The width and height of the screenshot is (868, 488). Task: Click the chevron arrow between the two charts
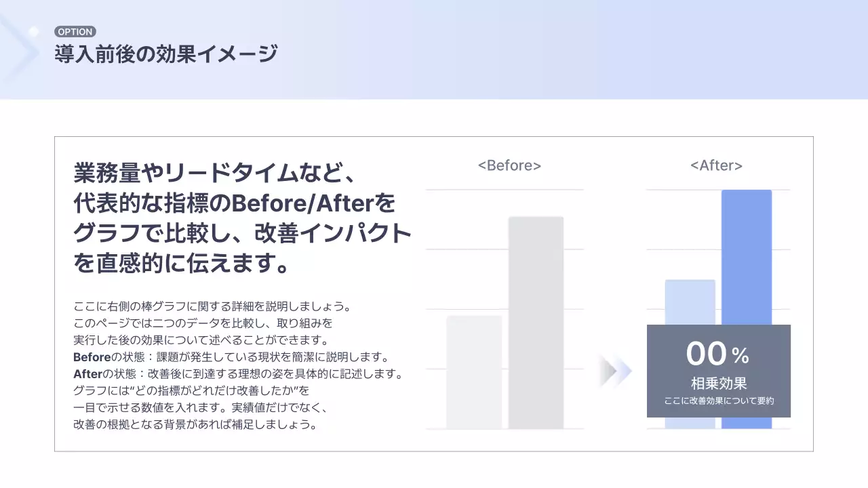tap(616, 371)
